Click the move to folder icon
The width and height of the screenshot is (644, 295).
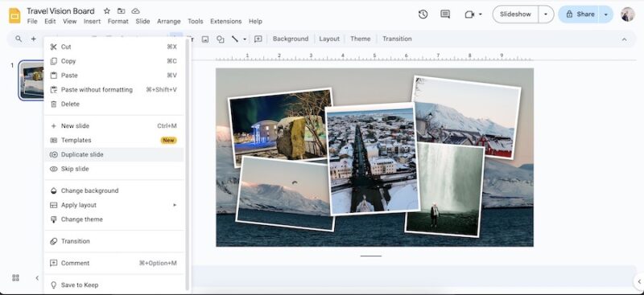coord(122,11)
